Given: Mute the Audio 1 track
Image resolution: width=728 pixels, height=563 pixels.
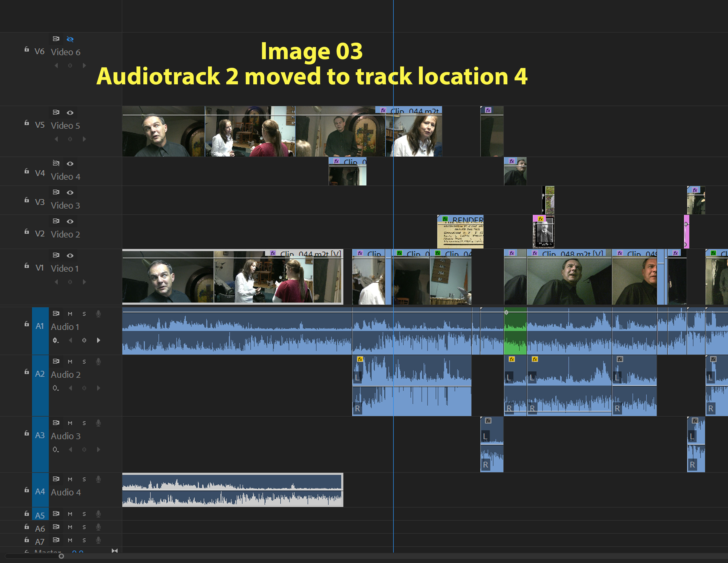Looking at the screenshot, I should pyautogui.click(x=70, y=314).
